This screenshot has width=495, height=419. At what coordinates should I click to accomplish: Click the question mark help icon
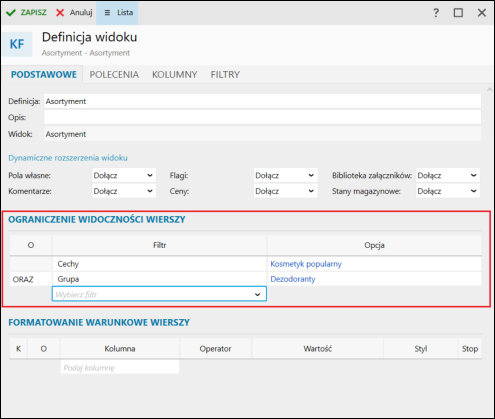point(436,13)
